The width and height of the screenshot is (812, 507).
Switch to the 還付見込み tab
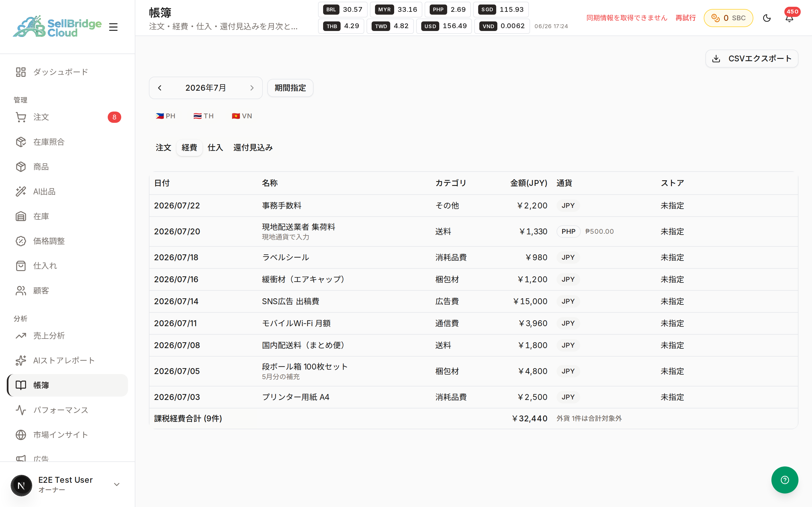(x=253, y=148)
